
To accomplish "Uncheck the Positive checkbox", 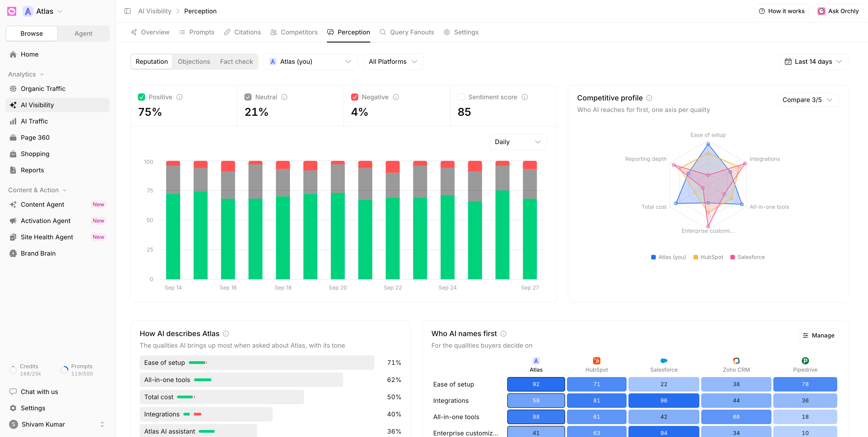I will (142, 97).
